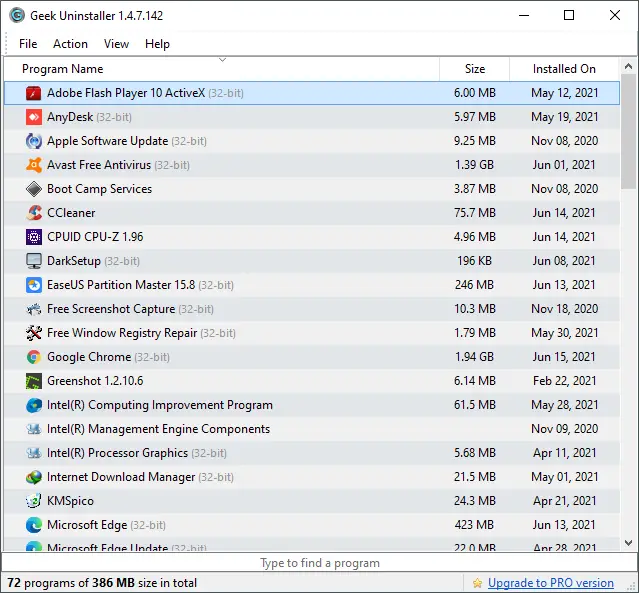The width and height of the screenshot is (639, 593).
Task: Click the Adobe Flash Player program icon
Action: pyautogui.click(x=33, y=93)
